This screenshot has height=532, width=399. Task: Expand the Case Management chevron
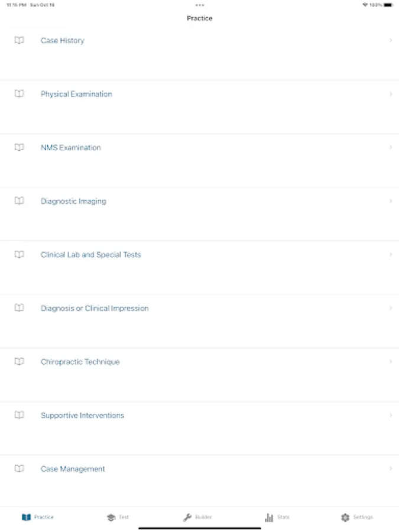coord(391,469)
